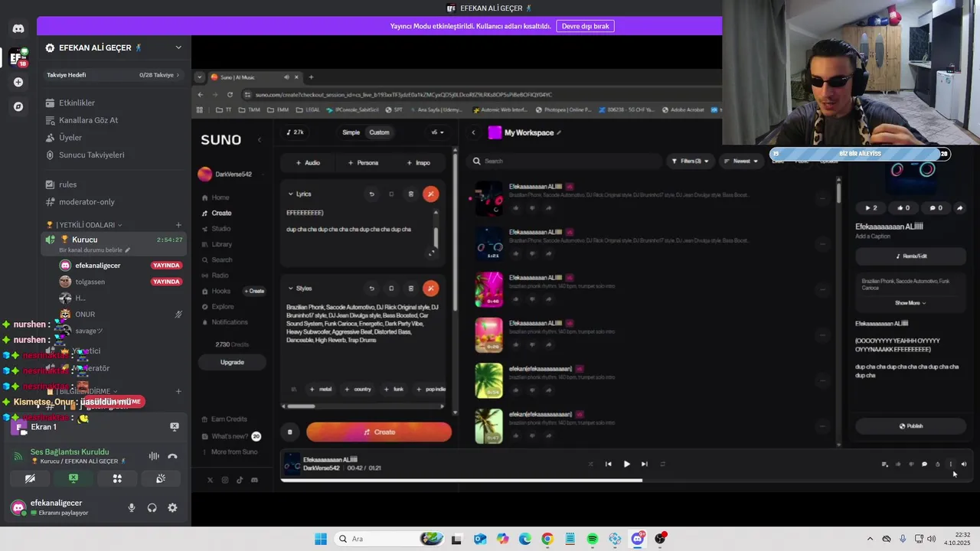Toggle noise suppression waveform icon
Image resolution: width=980 pixels, height=551 pixels.
(x=154, y=456)
